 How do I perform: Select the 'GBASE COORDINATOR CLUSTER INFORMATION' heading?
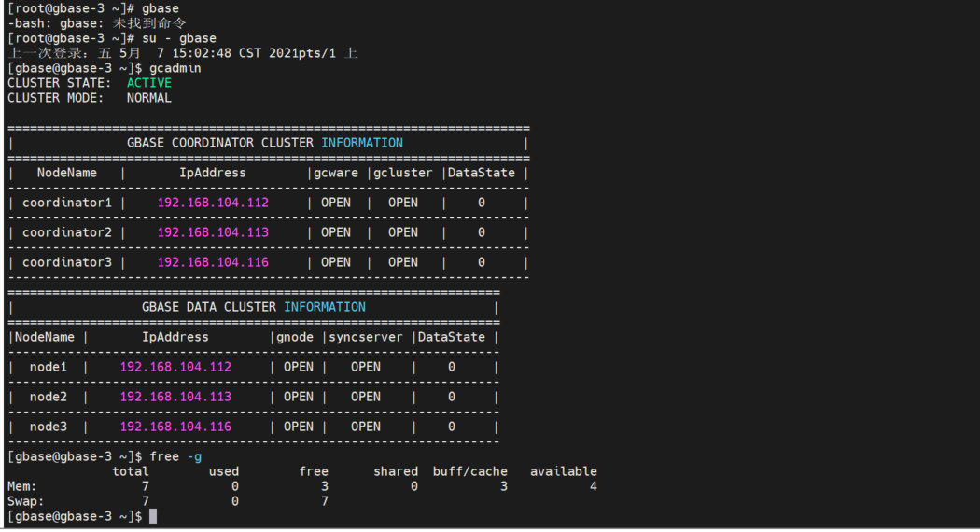265,143
